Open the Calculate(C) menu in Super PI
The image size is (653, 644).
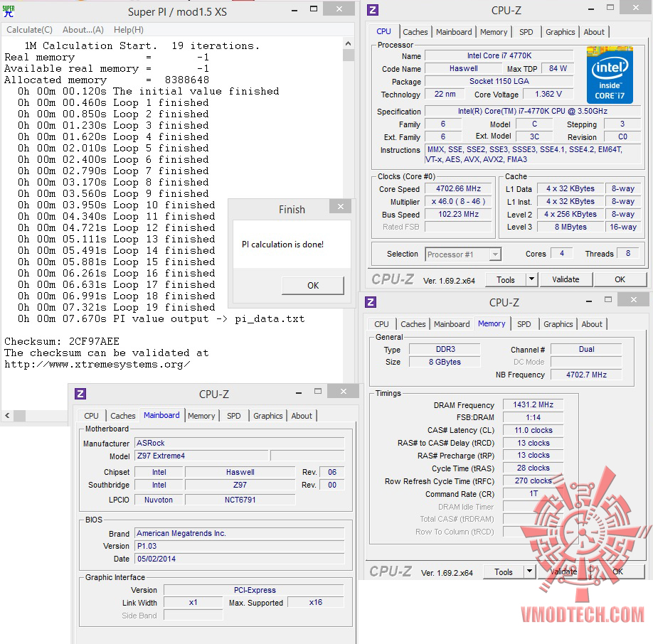[30, 30]
